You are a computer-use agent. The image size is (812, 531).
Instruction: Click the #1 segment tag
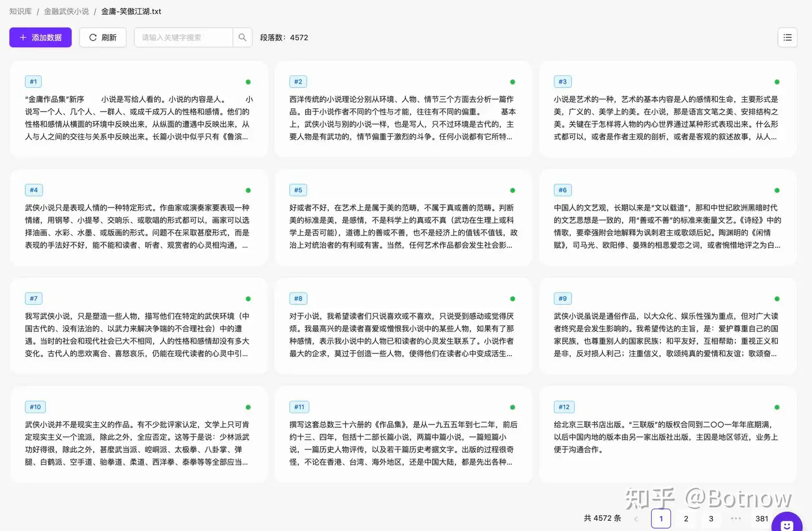(x=34, y=82)
